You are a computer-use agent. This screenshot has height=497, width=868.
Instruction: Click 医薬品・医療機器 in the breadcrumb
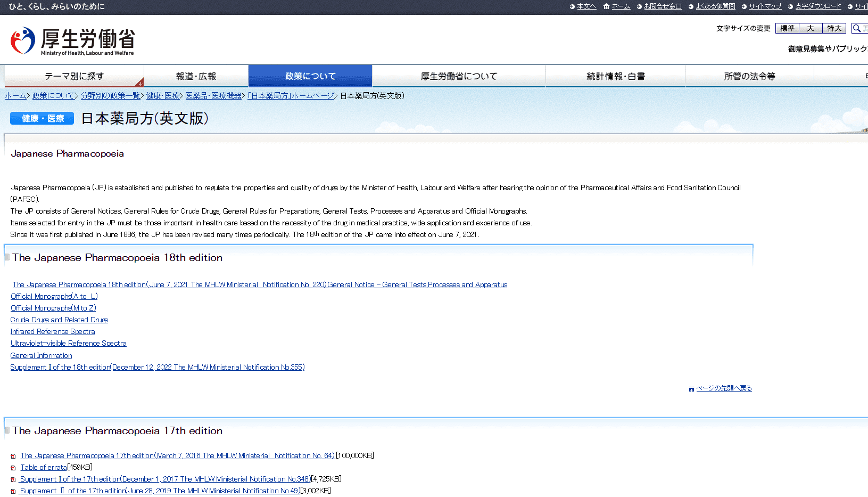pos(213,96)
